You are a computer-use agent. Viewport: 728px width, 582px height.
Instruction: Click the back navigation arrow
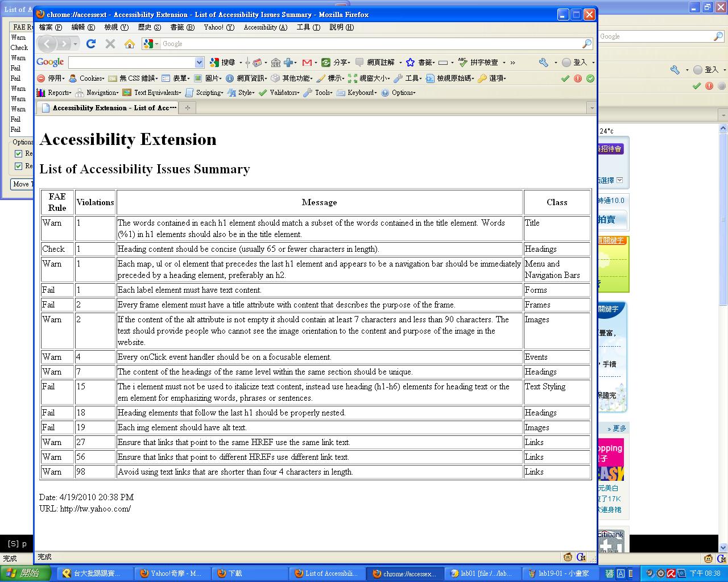click(47, 44)
